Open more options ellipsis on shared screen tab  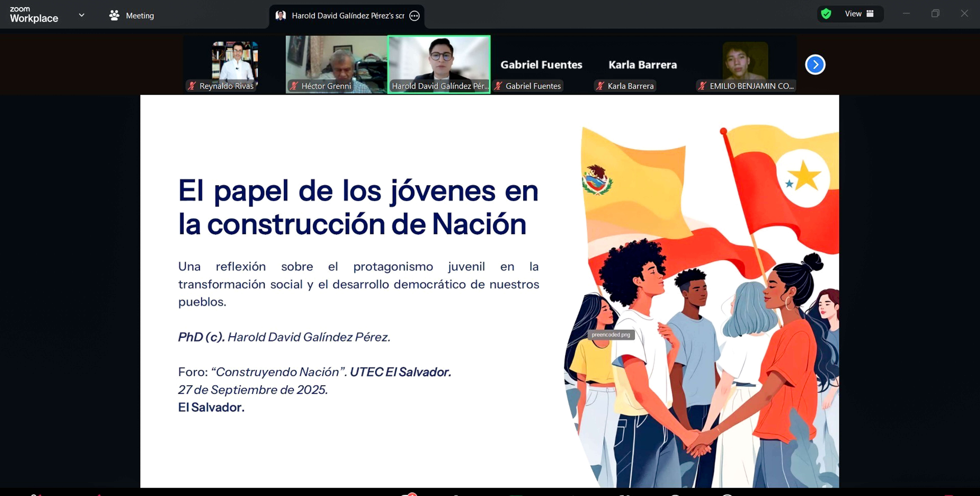point(414,16)
